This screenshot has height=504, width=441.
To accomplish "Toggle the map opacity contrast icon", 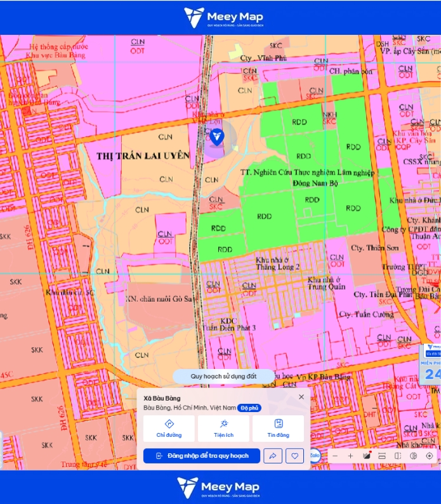I will [414, 456].
